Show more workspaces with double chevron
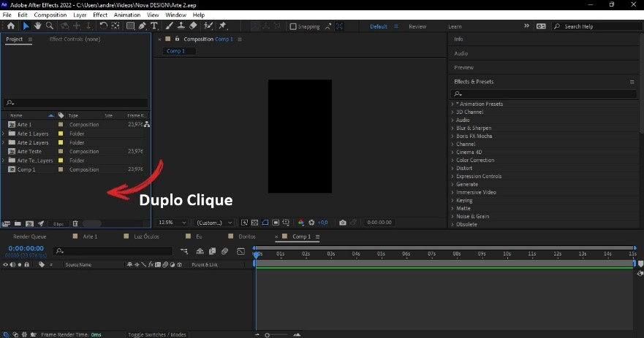 pyautogui.click(x=526, y=26)
